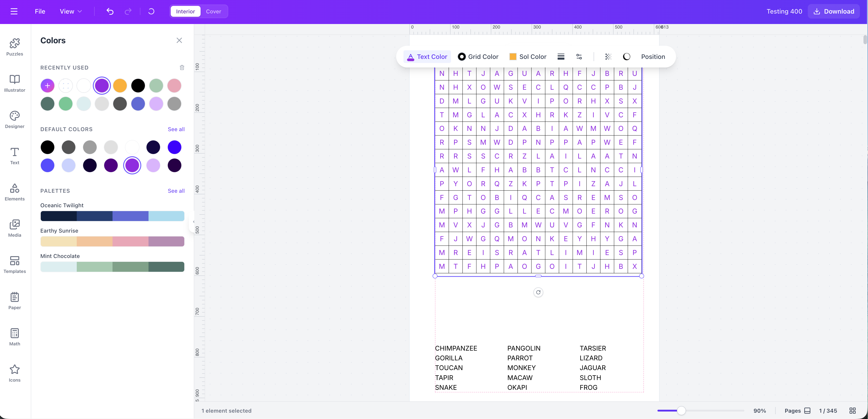Open the Grid Color picker

pyautogui.click(x=478, y=56)
